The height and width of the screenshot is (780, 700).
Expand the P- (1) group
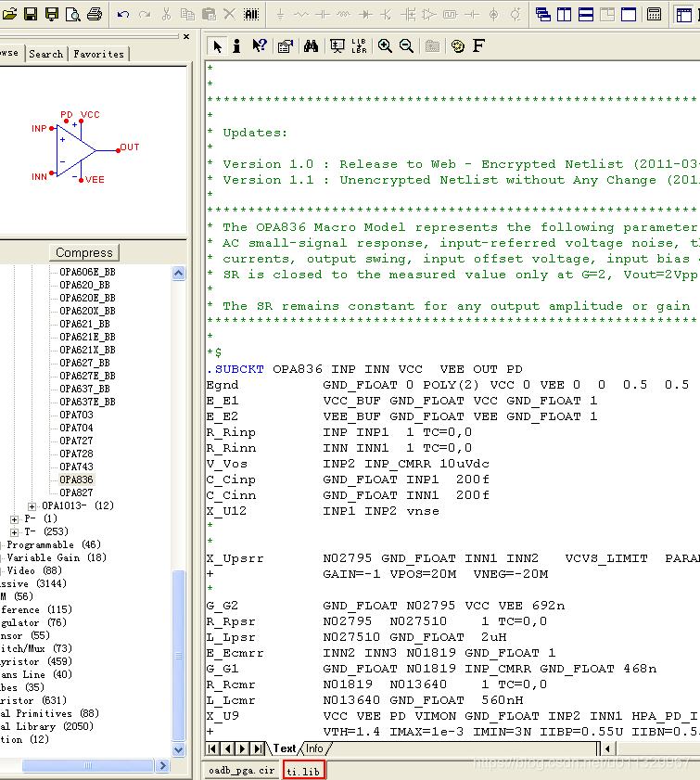pyautogui.click(x=15, y=519)
